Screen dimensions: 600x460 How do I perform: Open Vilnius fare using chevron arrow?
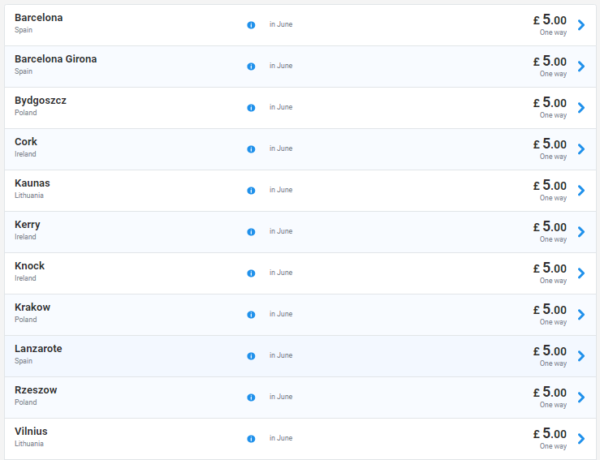tap(581, 438)
